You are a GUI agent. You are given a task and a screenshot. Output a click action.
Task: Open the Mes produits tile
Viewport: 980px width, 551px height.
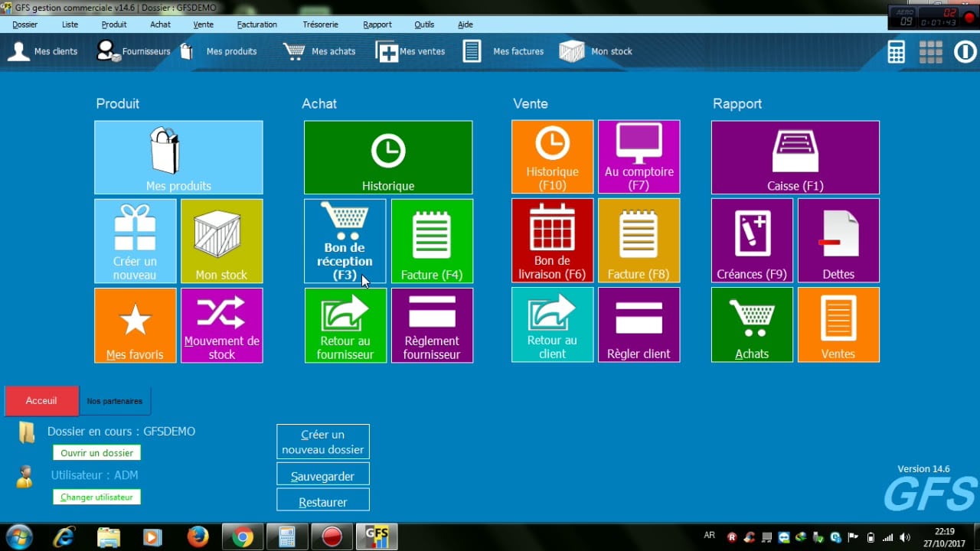178,157
